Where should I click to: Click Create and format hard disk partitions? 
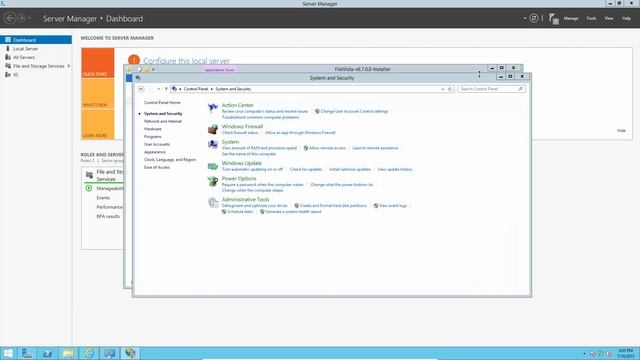tap(333, 206)
